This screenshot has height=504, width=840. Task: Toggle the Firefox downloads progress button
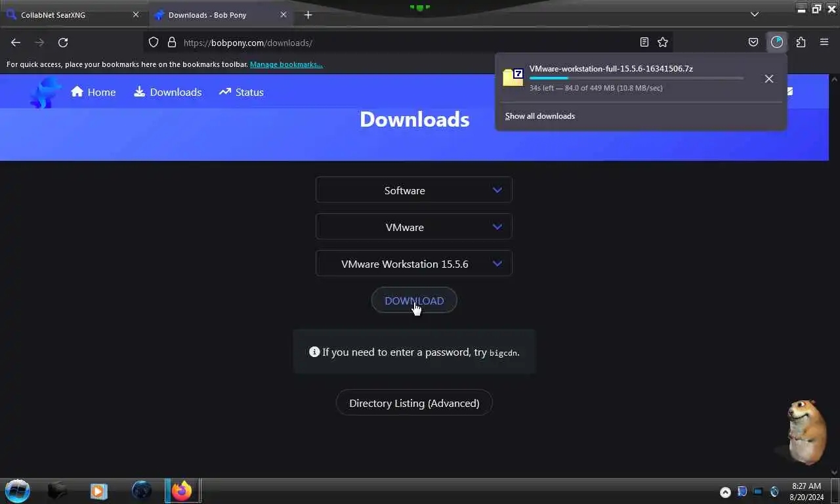[x=777, y=42]
